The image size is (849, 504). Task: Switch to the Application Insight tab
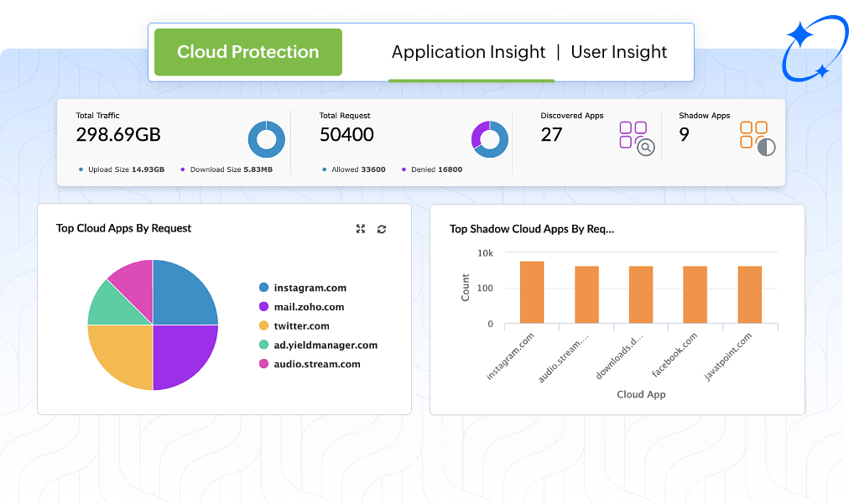click(468, 52)
